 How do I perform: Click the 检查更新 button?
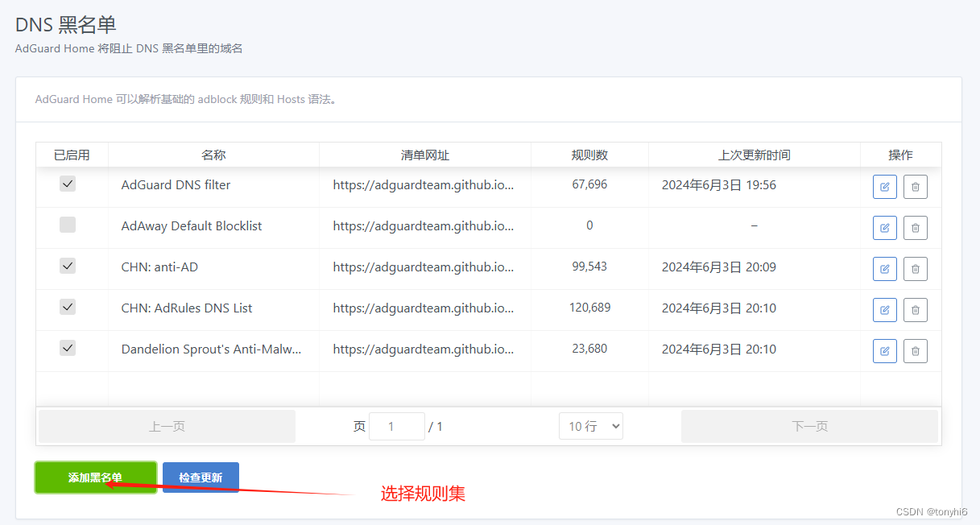point(201,477)
